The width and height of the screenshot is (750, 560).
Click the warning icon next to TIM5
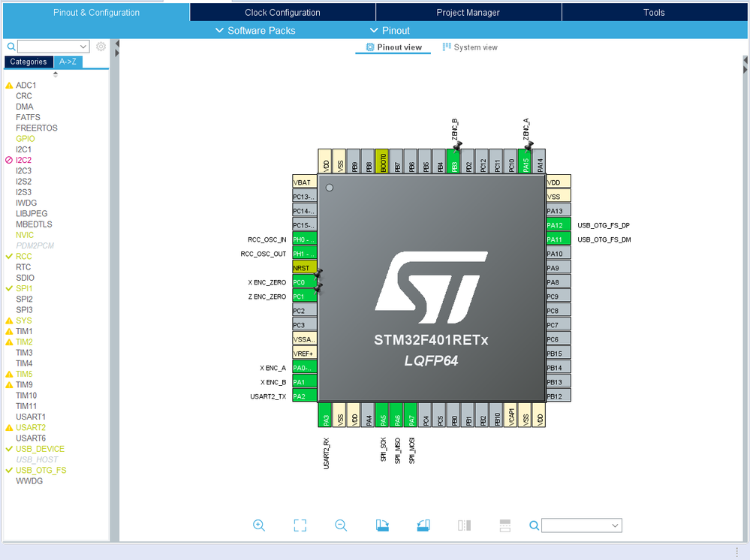click(x=9, y=374)
